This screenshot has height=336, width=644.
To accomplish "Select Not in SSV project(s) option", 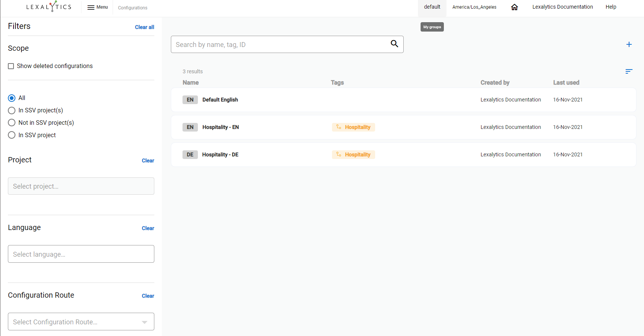I will coord(12,123).
